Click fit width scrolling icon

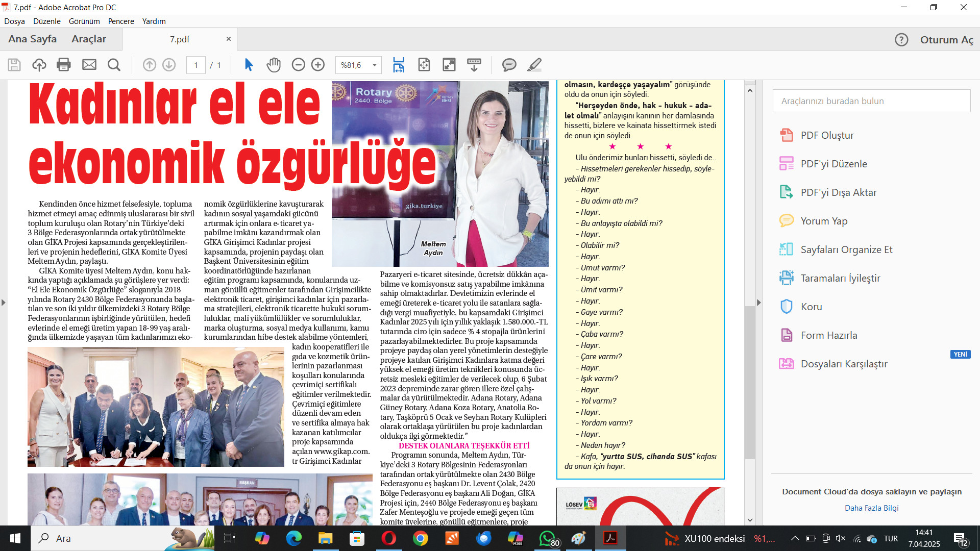[399, 65]
